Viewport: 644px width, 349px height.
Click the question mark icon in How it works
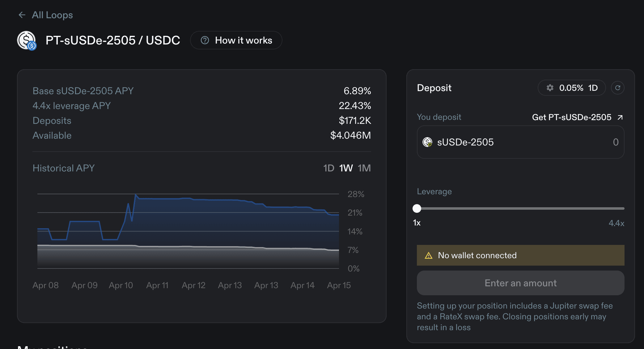coord(205,40)
